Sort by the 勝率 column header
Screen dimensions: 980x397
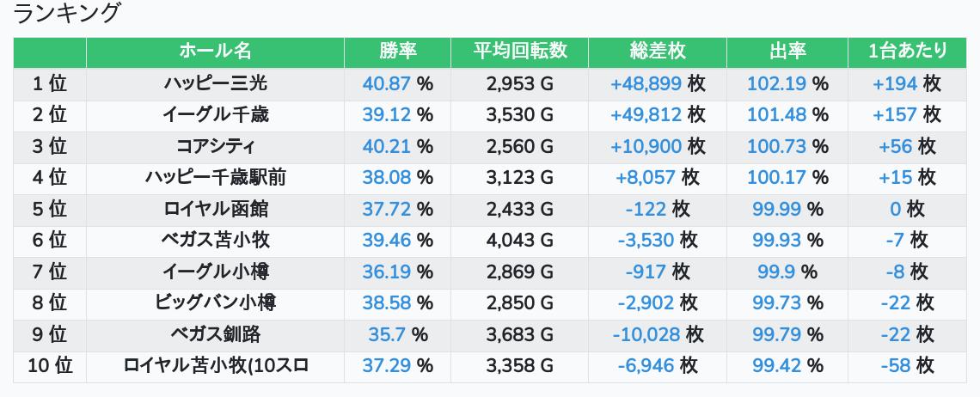point(397,52)
